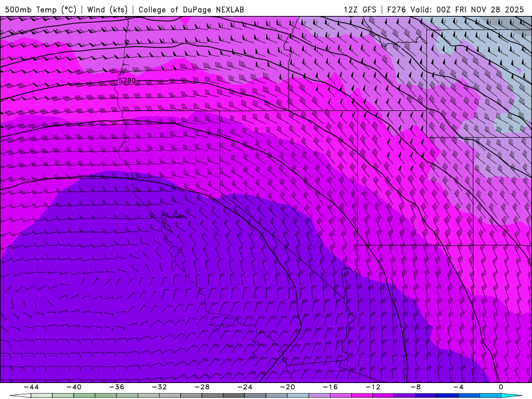The width and height of the screenshot is (532, 399).
Task: Click the -40 color scale label
Action: click(74, 387)
